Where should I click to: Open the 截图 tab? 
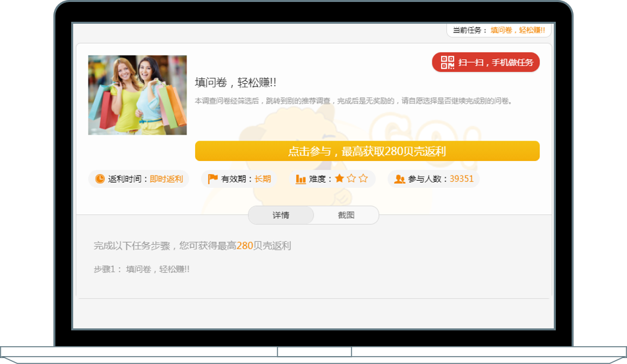coord(346,215)
